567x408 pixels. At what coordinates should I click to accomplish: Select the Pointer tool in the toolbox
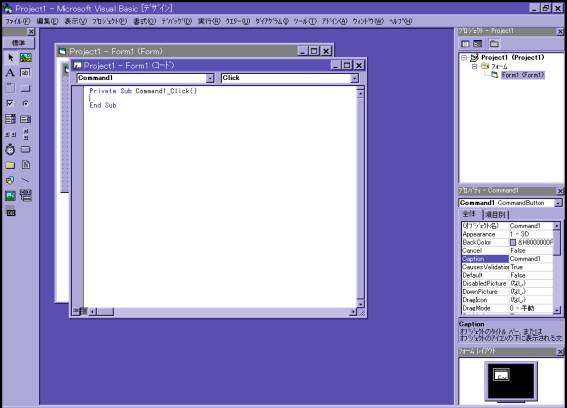(10, 58)
